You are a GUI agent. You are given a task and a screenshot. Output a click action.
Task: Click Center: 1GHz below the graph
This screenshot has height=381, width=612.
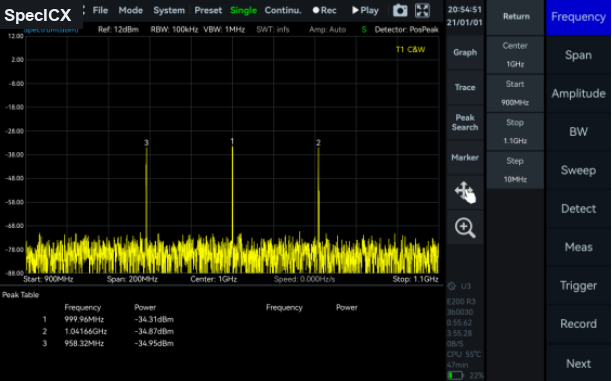[213, 279]
